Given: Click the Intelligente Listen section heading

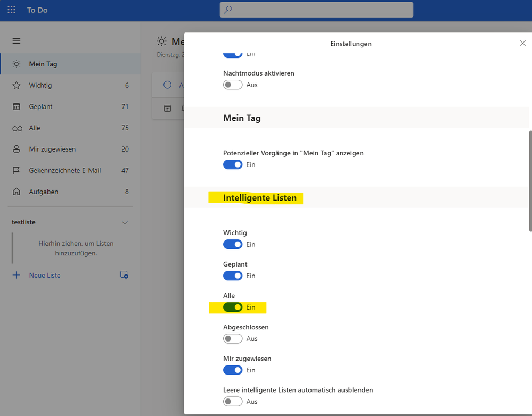Looking at the screenshot, I should pyautogui.click(x=260, y=198).
